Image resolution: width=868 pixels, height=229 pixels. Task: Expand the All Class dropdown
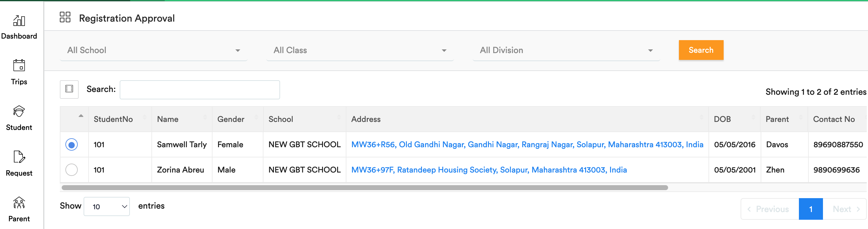360,50
